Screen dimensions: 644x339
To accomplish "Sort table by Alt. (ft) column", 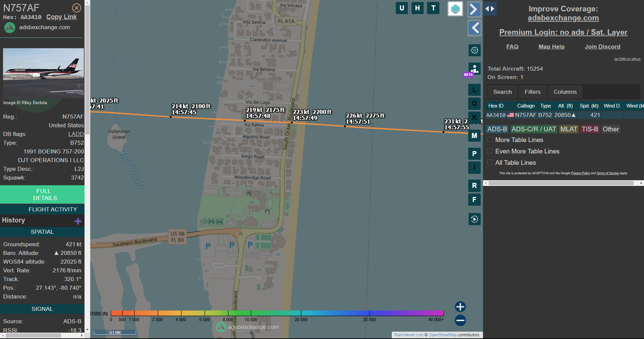I will [565, 106].
